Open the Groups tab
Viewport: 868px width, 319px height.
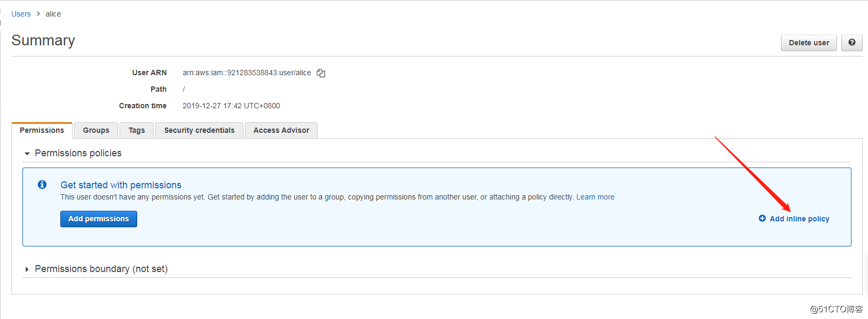[96, 130]
